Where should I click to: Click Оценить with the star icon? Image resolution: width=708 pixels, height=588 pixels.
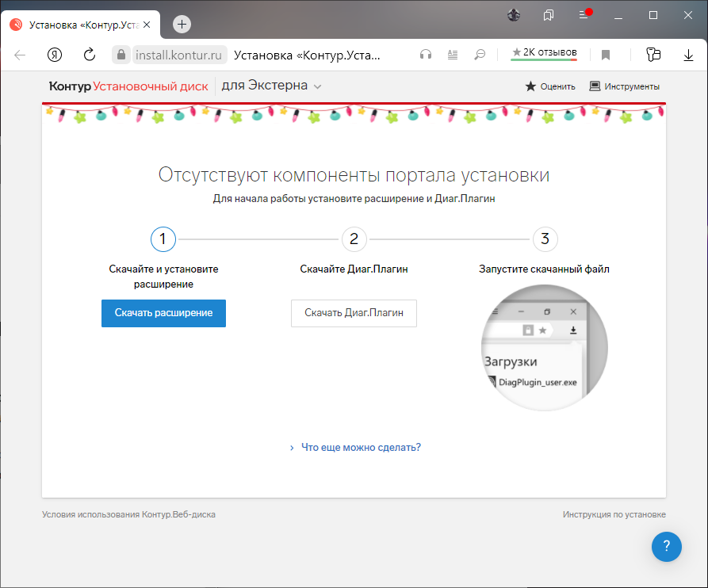pyautogui.click(x=550, y=86)
